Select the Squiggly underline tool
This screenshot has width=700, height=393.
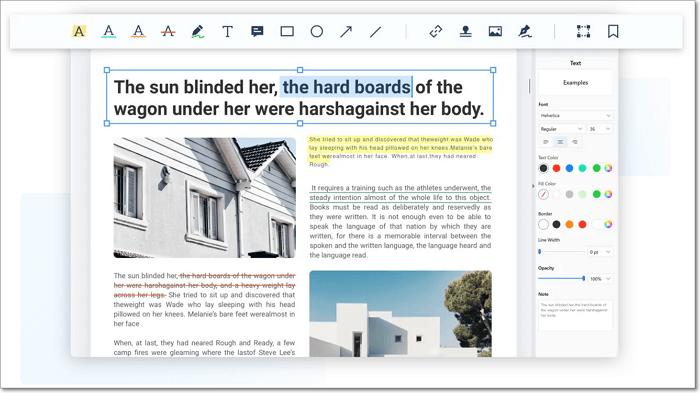tap(138, 31)
